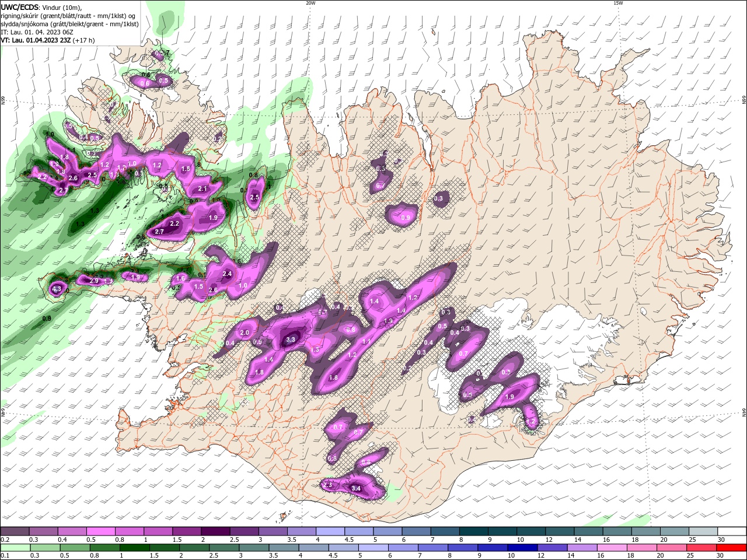The width and height of the screenshot is (747, 560).
Task: Pick the dark purple snow swatch for 2–2.5 mm
Action: point(215,531)
